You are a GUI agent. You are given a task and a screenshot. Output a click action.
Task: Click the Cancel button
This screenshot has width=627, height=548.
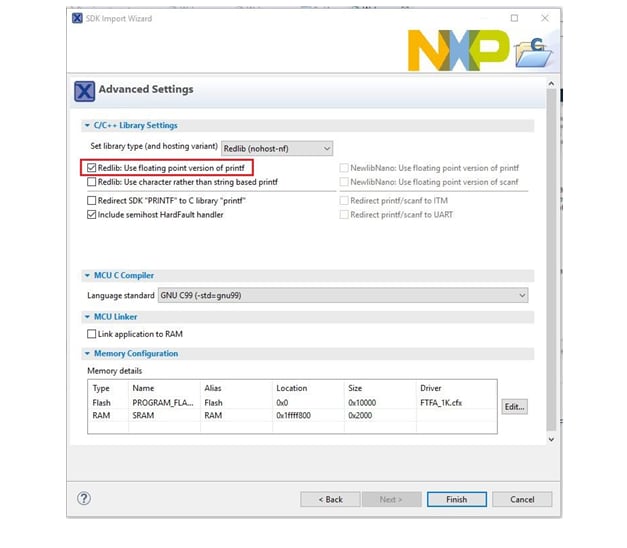[522, 499]
